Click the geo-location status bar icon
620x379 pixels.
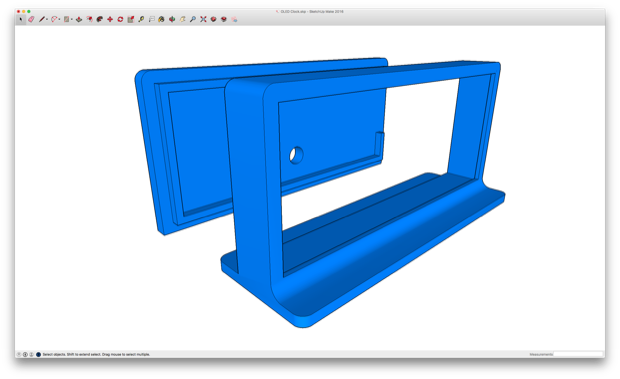coord(19,354)
